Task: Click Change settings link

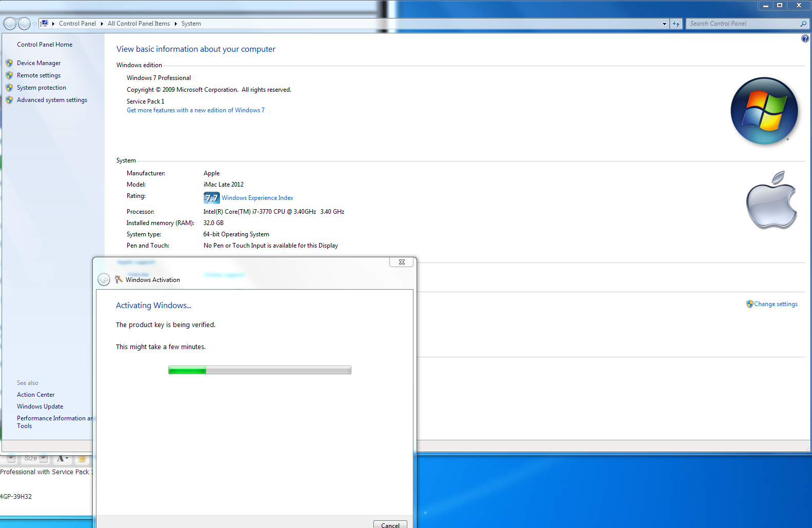Action: point(776,304)
